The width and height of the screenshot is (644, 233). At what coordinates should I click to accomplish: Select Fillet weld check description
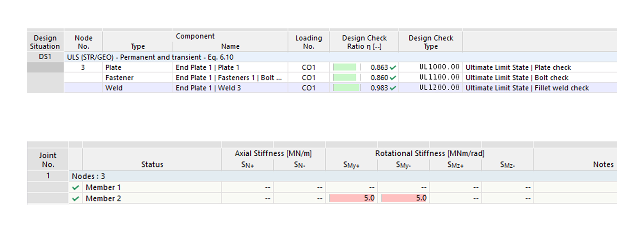[527, 88]
